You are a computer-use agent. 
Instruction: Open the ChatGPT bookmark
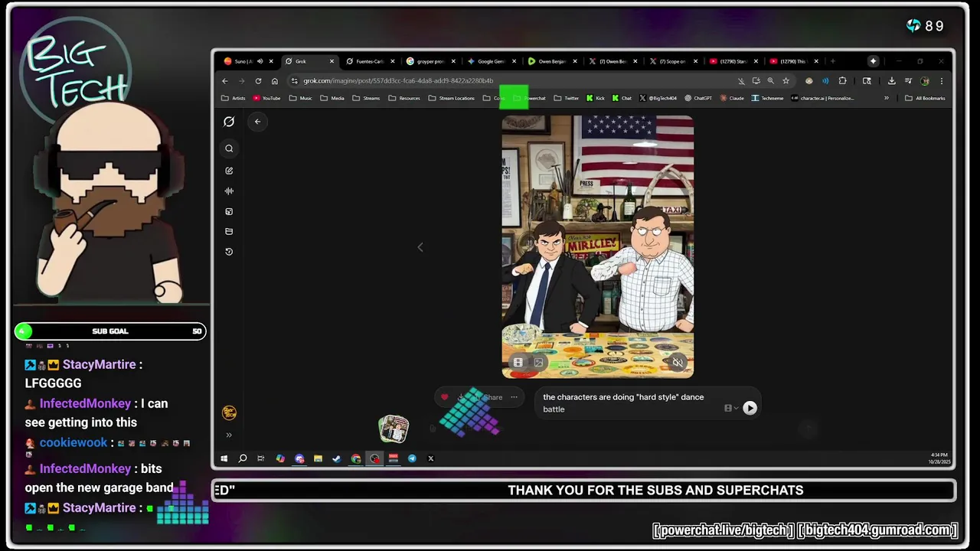tap(698, 98)
